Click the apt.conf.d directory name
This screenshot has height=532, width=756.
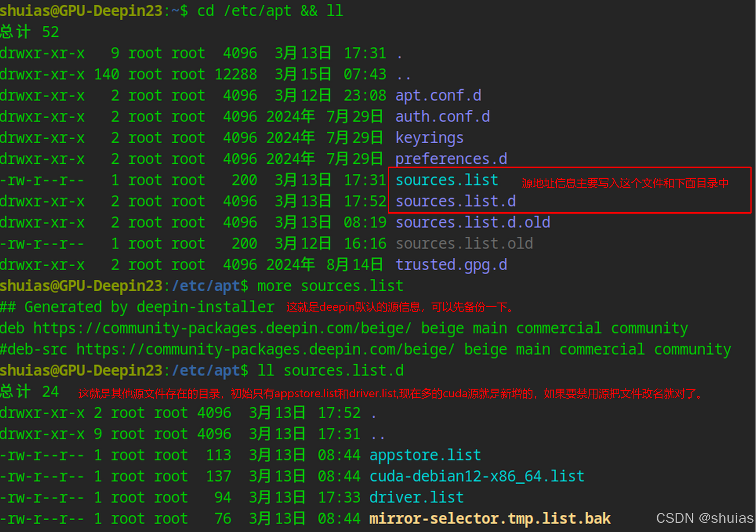pos(438,96)
